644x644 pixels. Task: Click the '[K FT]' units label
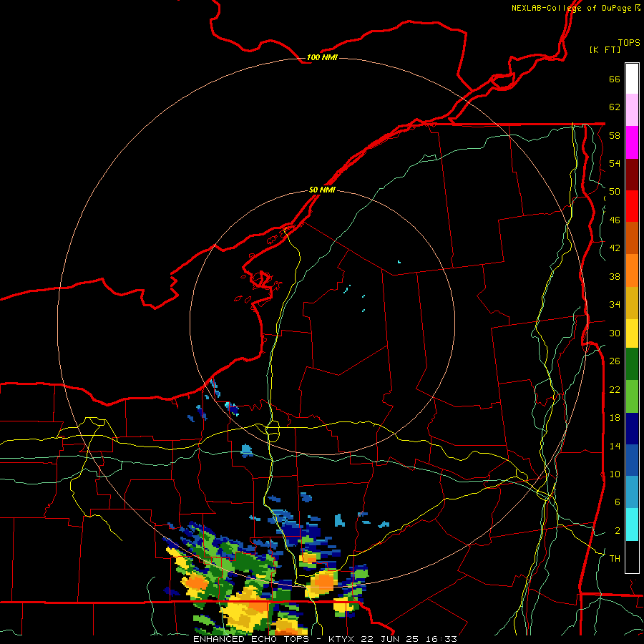coord(605,49)
